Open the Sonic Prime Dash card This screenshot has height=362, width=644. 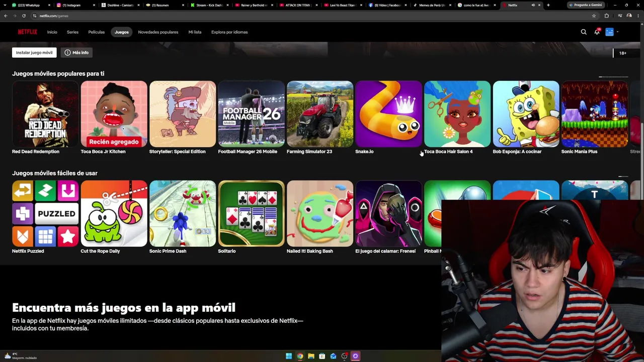[183, 213]
